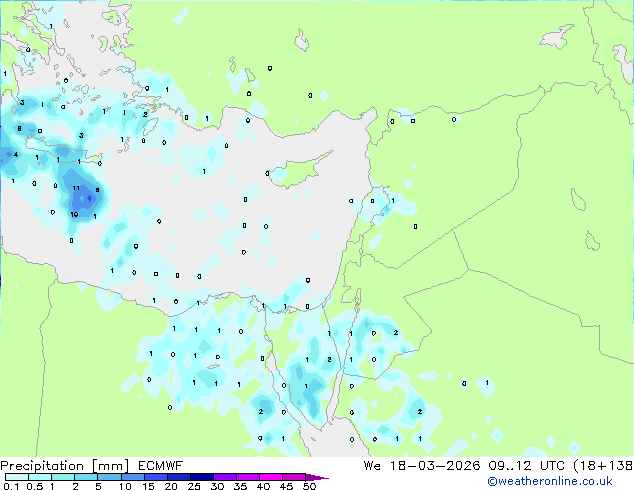Click the 20–25 mm legend swatch
Image resolution: width=634 pixels, height=490 pixels.
tap(178, 477)
